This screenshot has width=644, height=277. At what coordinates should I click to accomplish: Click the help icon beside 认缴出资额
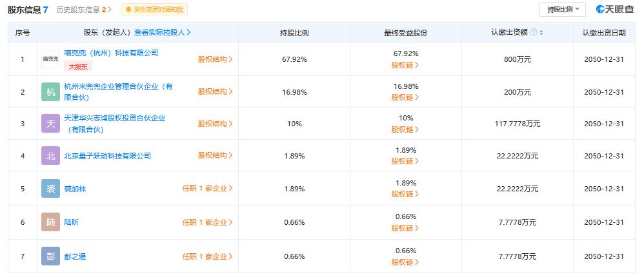[x=534, y=32]
